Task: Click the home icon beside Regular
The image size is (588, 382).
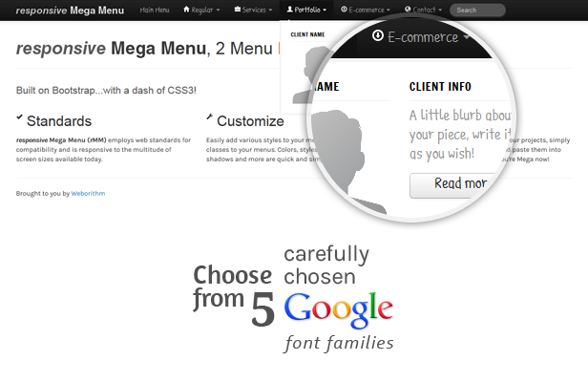Action: [x=186, y=10]
